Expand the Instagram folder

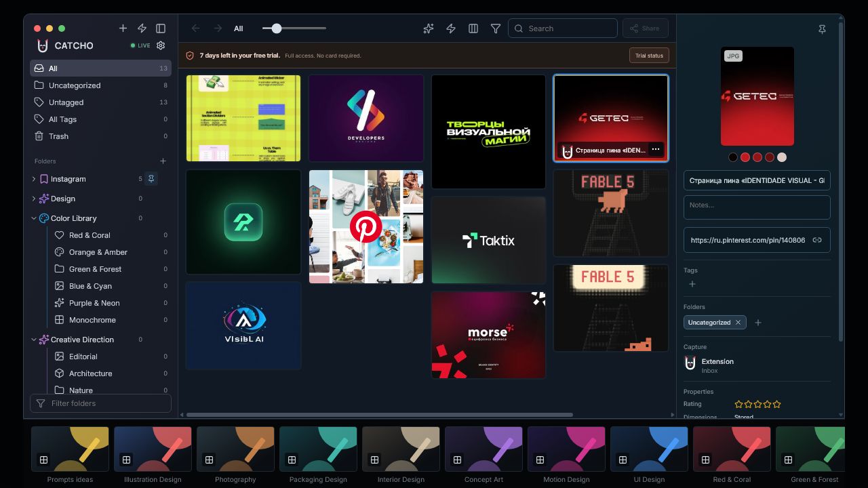(34, 179)
